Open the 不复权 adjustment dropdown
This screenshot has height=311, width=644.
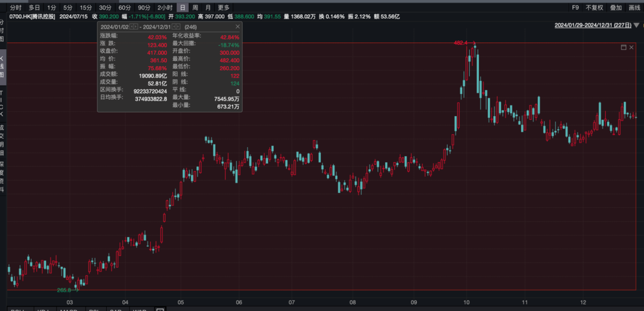point(595,8)
